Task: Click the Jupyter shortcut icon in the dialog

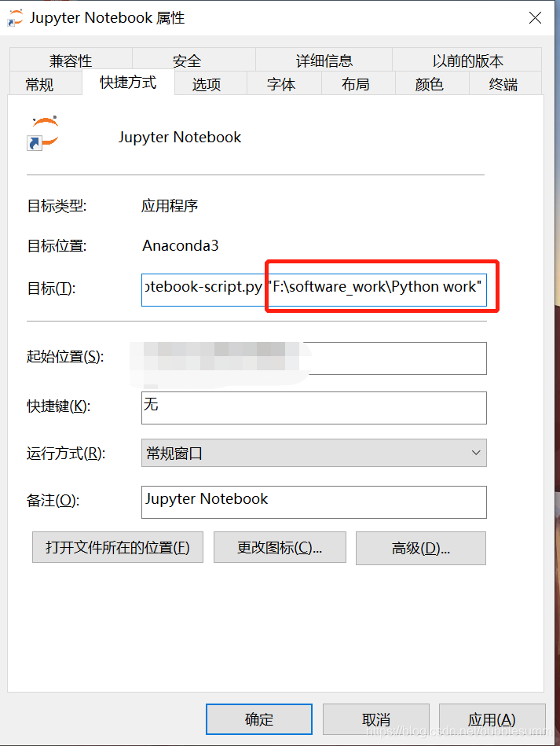Action: (x=43, y=133)
